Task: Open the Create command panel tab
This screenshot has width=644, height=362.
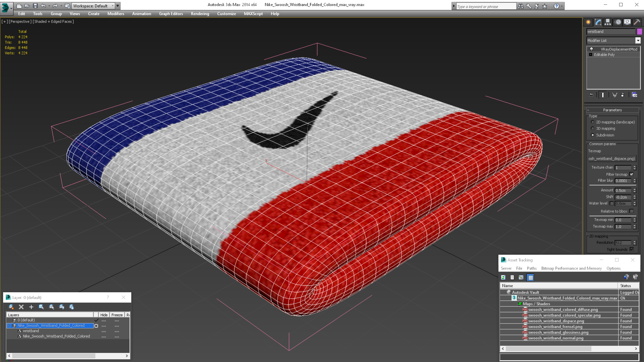Action: (x=588, y=22)
